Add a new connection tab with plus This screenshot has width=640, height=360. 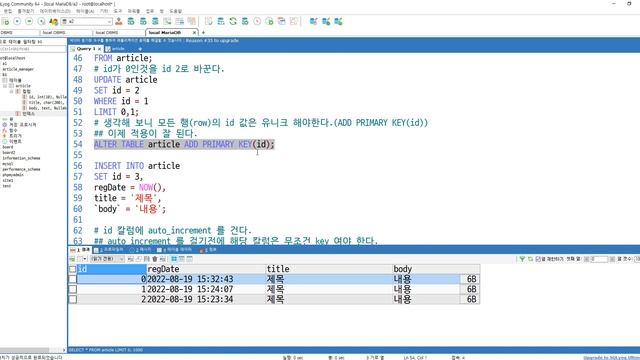[203, 32]
